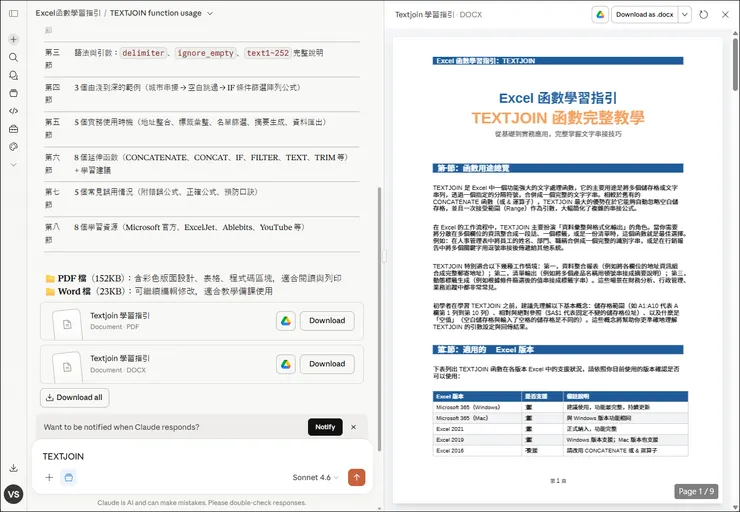Click the 第八節 row about 8 個學習資源
This screenshot has height=512, width=740.
click(x=202, y=234)
